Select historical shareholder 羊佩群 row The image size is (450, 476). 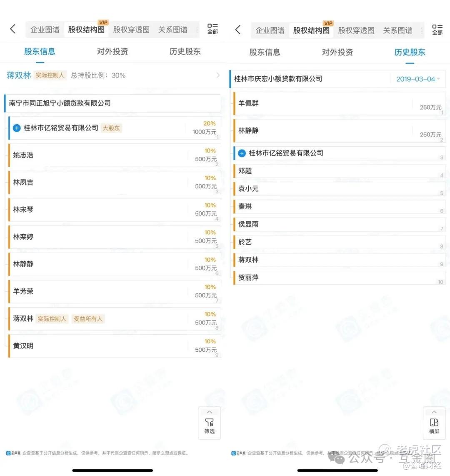pyautogui.click(x=339, y=103)
